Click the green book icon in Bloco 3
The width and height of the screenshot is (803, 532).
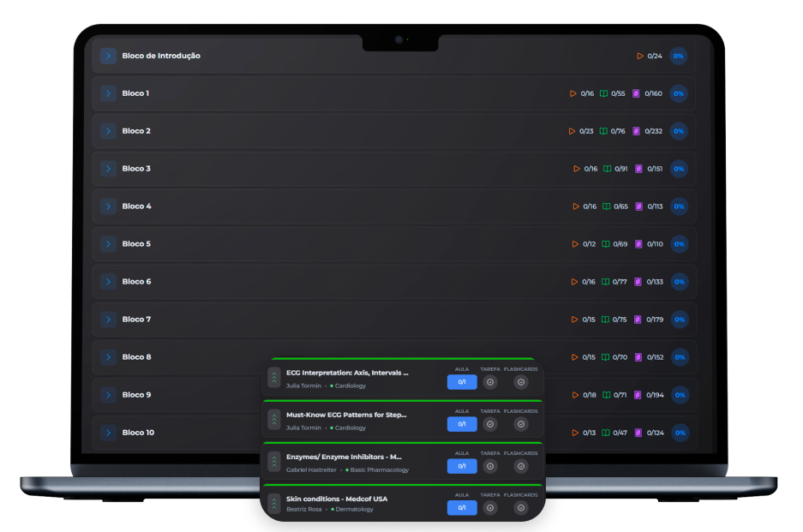pos(608,169)
